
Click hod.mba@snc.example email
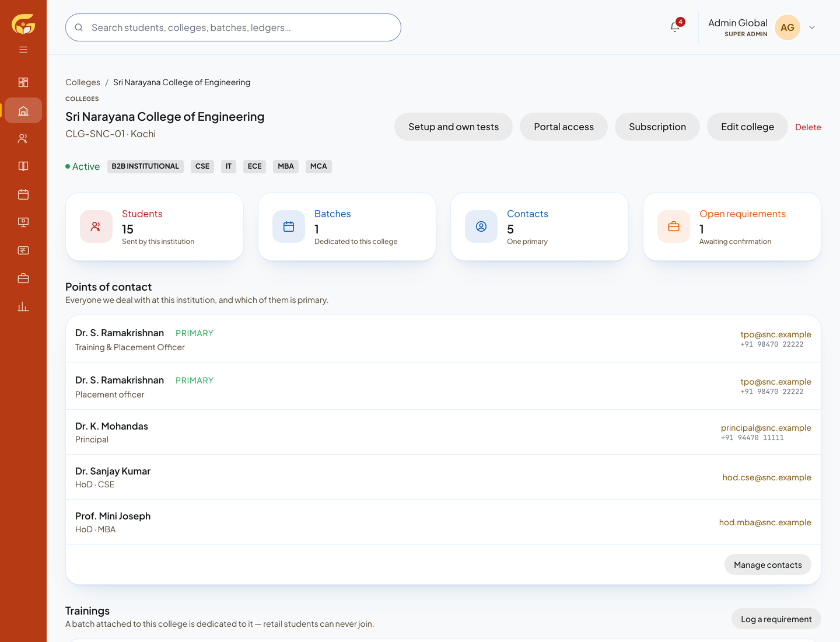coord(765,522)
